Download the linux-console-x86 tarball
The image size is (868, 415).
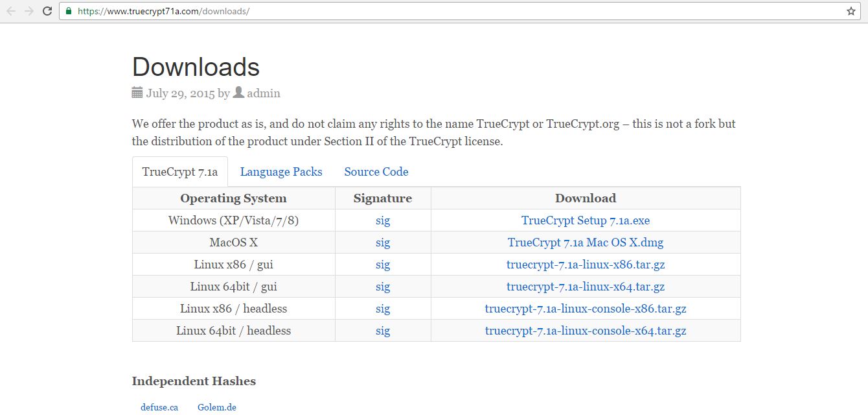pyautogui.click(x=586, y=309)
